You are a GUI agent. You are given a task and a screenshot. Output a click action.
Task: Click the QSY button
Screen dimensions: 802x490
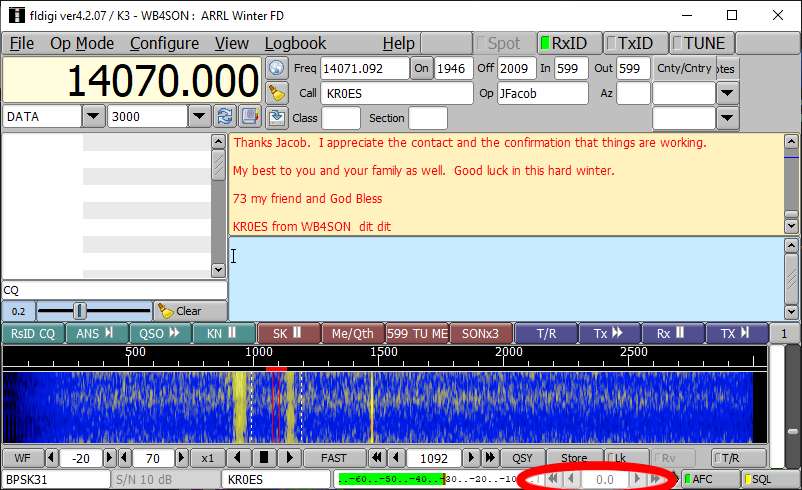pyautogui.click(x=522, y=457)
